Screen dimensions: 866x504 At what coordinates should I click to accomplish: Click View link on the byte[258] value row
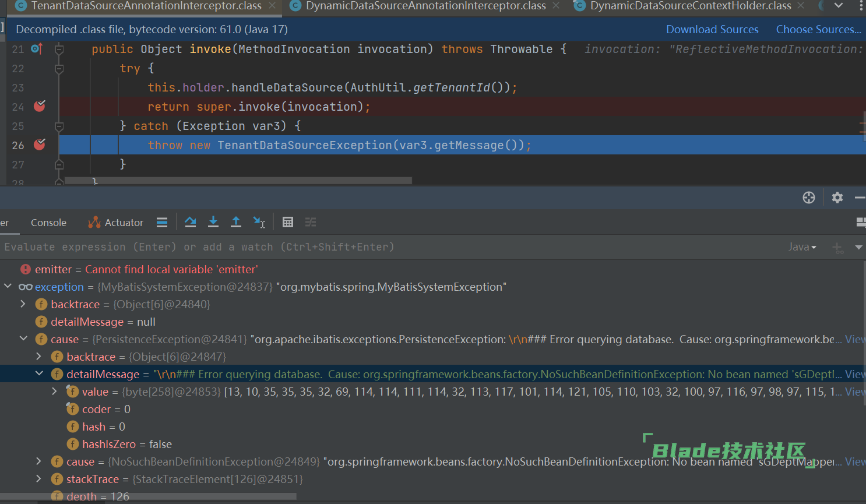(x=855, y=392)
